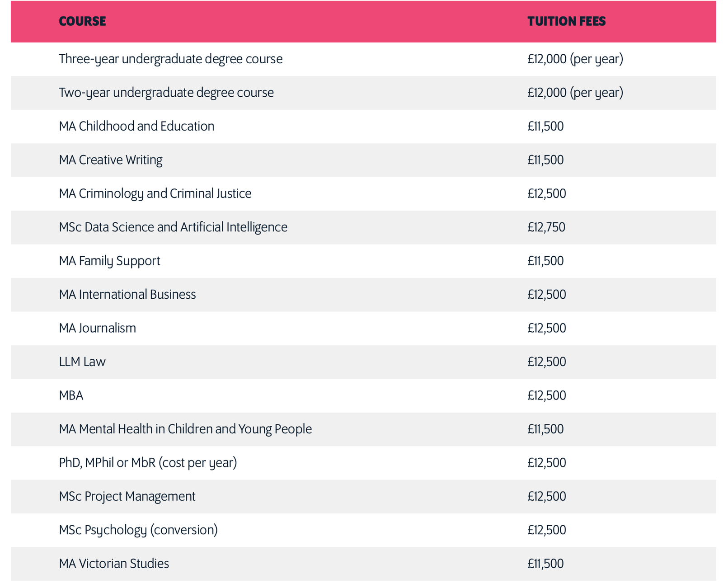Click PhD, MPhil or MbR course text
This screenshot has width=723, height=588.
(148, 463)
